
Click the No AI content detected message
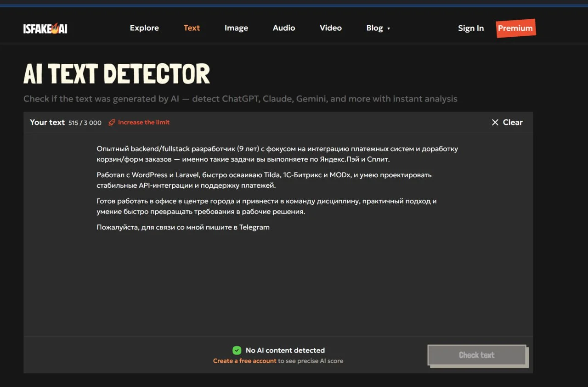(x=285, y=350)
